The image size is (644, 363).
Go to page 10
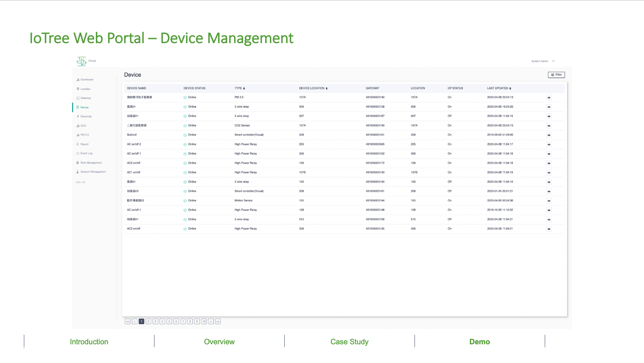point(204,322)
